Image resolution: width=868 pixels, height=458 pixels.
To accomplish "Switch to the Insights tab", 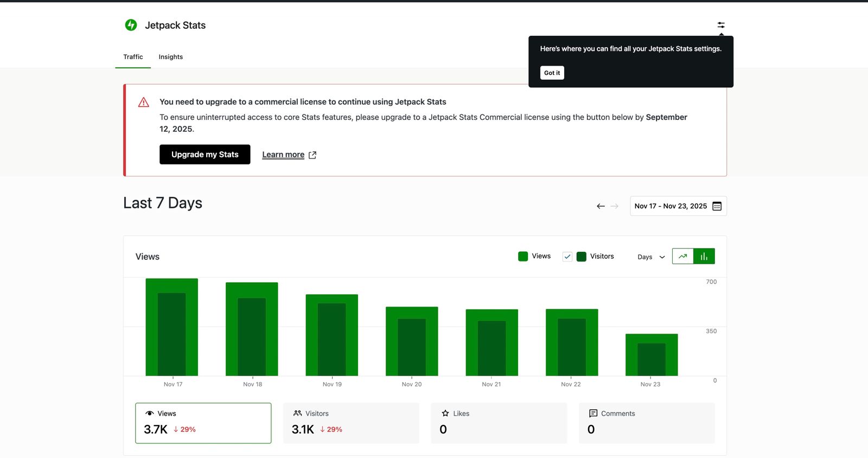I will pos(170,57).
